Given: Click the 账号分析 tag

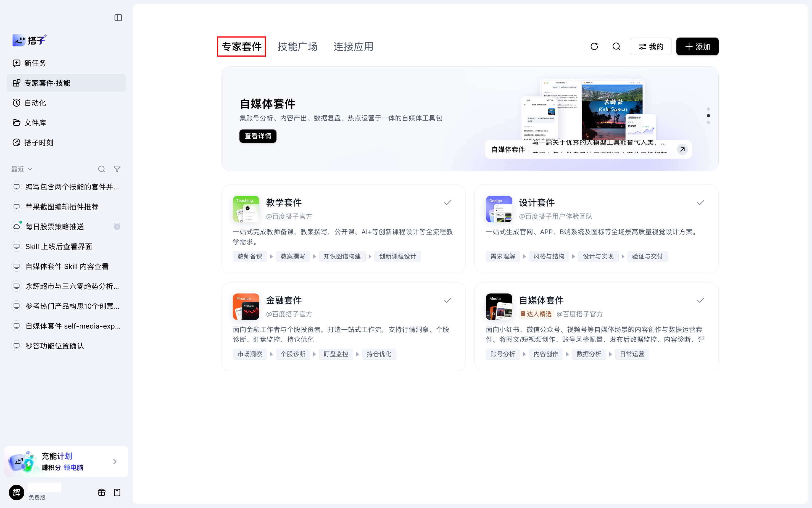Looking at the screenshot, I should click(x=502, y=354).
